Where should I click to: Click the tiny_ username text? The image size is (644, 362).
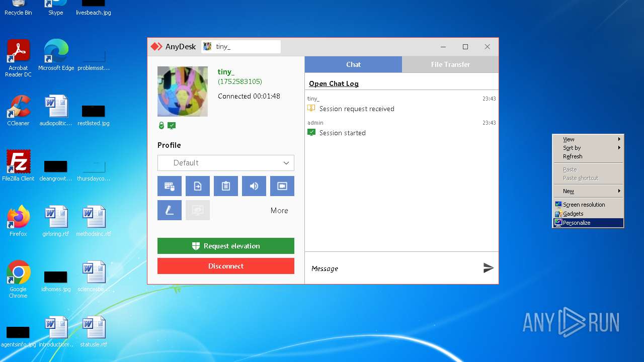tap(226, 72)
